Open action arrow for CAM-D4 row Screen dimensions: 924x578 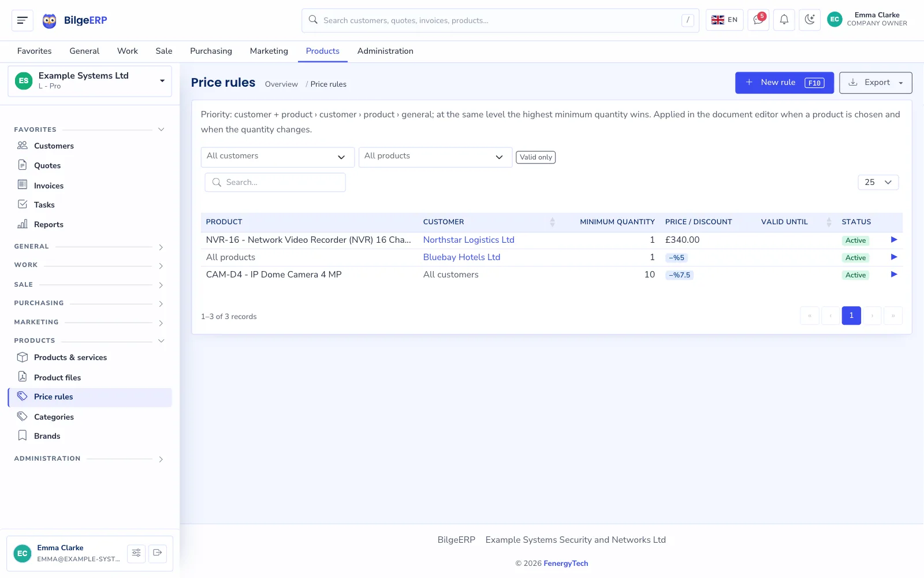tap(894, 275)
